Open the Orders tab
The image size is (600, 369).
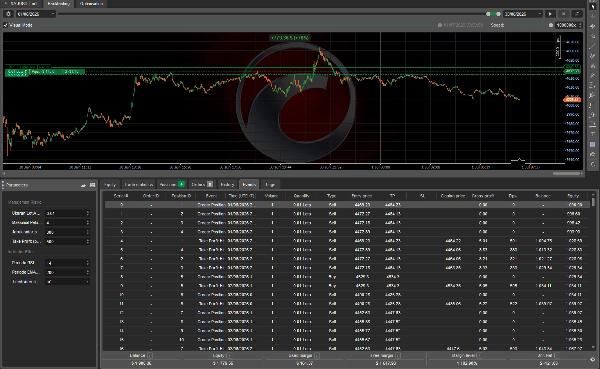(x=202, y=184)
